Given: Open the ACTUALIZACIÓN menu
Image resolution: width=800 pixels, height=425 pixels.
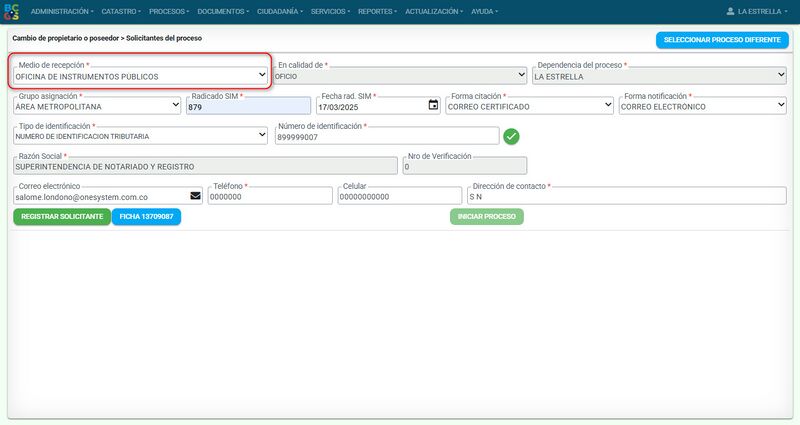Looking at the screenshot, I should pyautogui.click(x=434, y=11).
